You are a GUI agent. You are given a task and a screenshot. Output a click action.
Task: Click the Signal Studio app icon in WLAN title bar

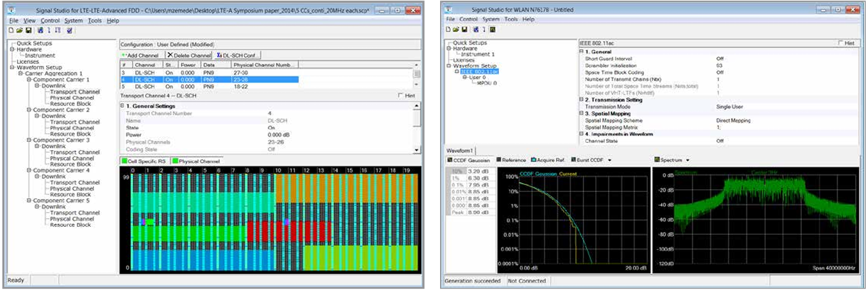point(449,9)
